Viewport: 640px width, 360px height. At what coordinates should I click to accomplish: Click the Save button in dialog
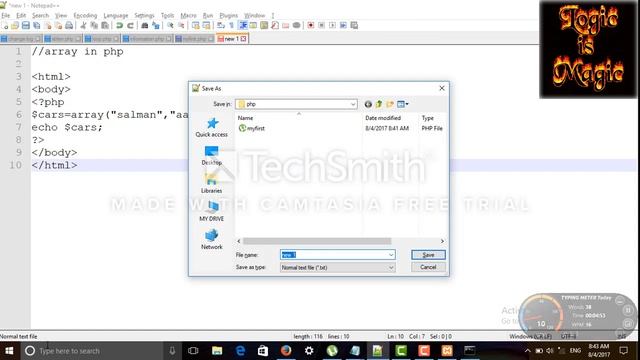pyautogui.click(x=428, y=255)
